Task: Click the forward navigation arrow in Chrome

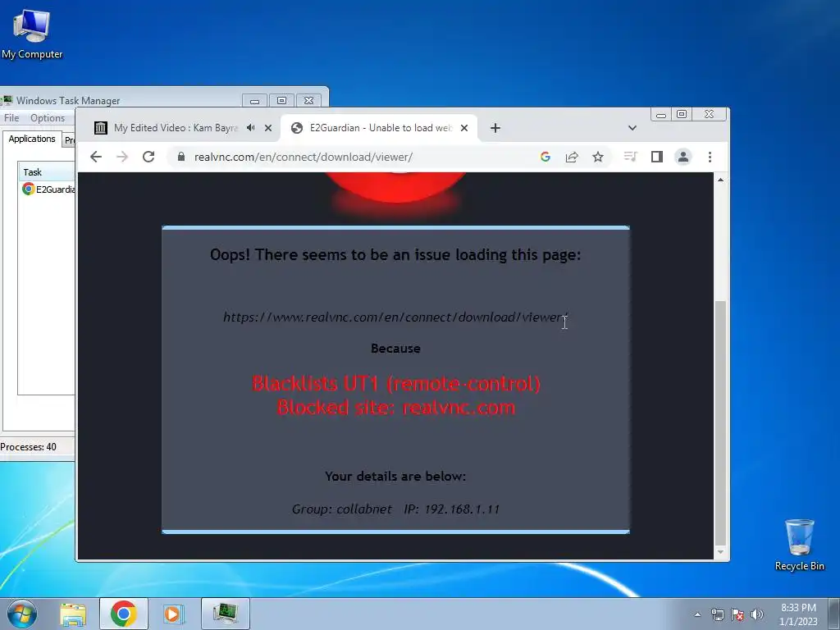Action: 122,157
